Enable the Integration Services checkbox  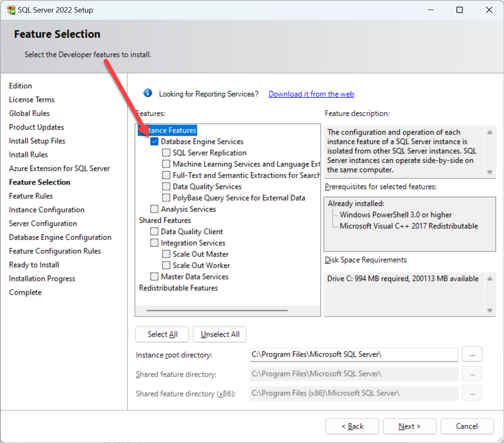(x=154, y=243)
